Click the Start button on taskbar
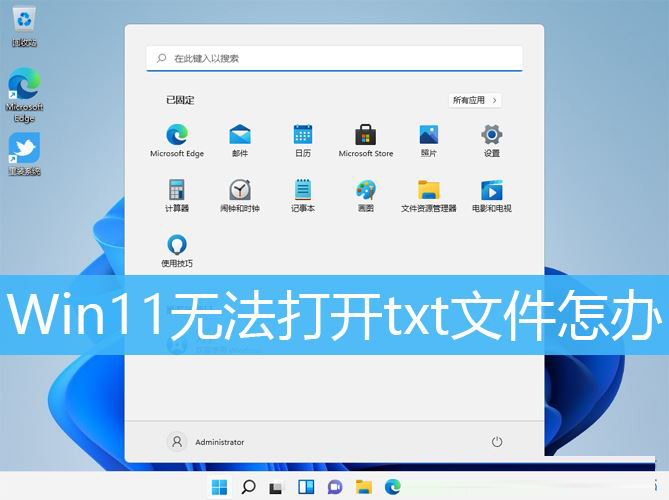The width and height of the screenshot is (669, 500). click(219, 487)
